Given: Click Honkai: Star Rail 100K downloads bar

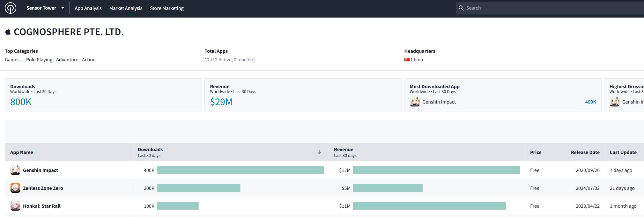Looking at the screenshot, I should tap(178, 206).
